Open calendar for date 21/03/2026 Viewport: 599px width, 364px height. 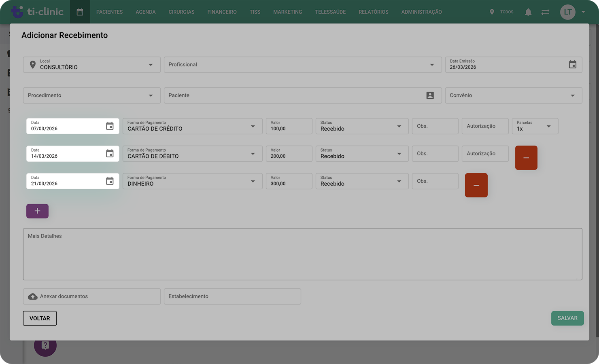pyautogui.click(x=110, y=181)
